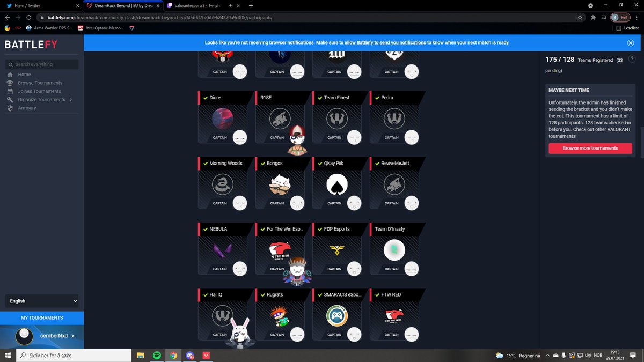Open My Tournaments panel

coord(42,318)
